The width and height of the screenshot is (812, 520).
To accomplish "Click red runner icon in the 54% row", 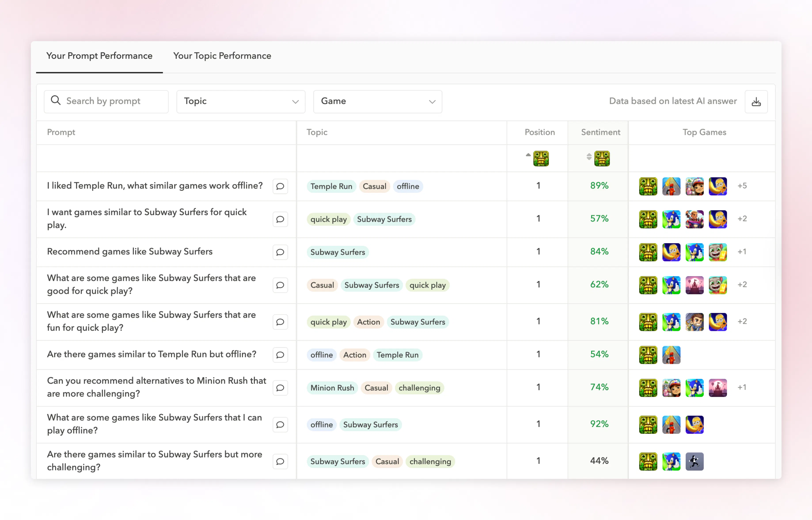I will pyautogui.click(x=671, y=355).
